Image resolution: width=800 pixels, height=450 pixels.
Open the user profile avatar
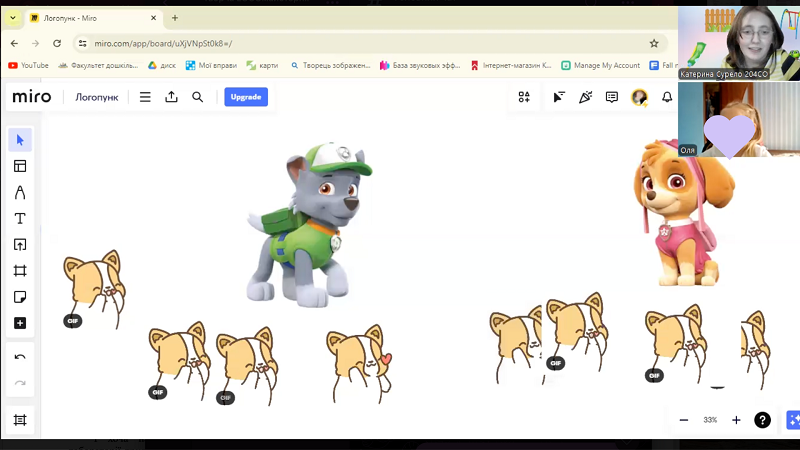[x=639, y=97]
